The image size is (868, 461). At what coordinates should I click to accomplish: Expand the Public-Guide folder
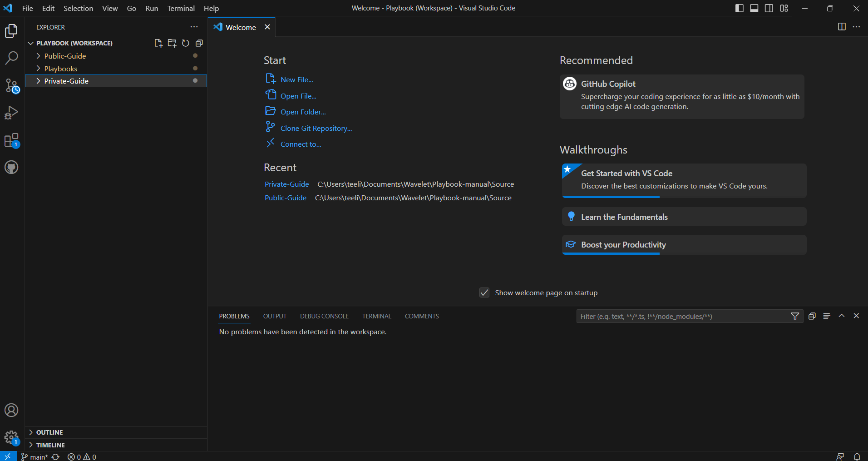(65, 56)
